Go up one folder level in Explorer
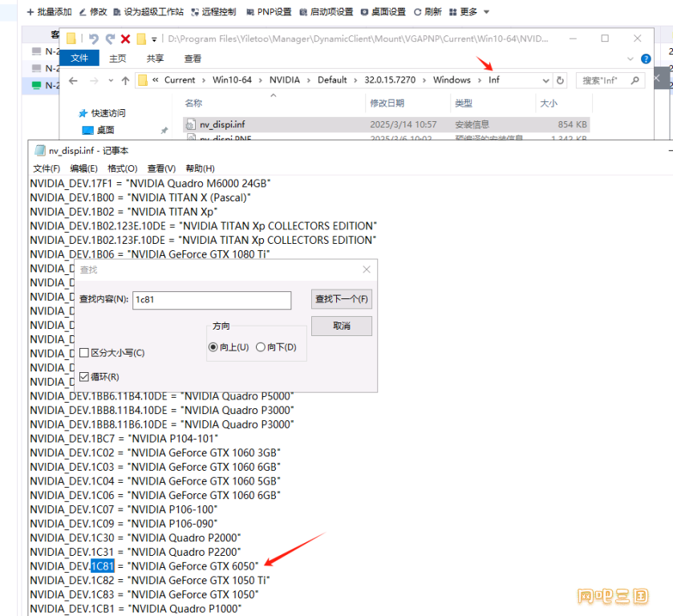 coord(125,81)
